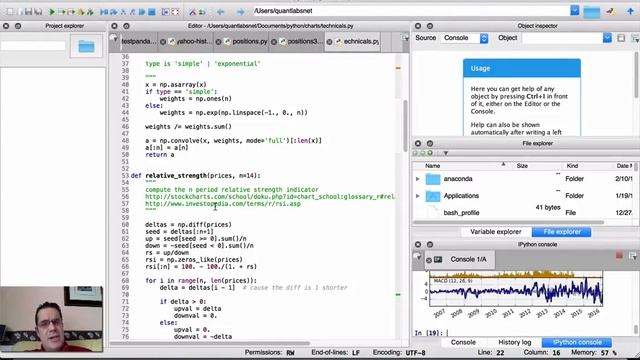Viewport: 640px width, 360px height.
Task: Go to parent directory with up arrow
Action: click(630, 11)
